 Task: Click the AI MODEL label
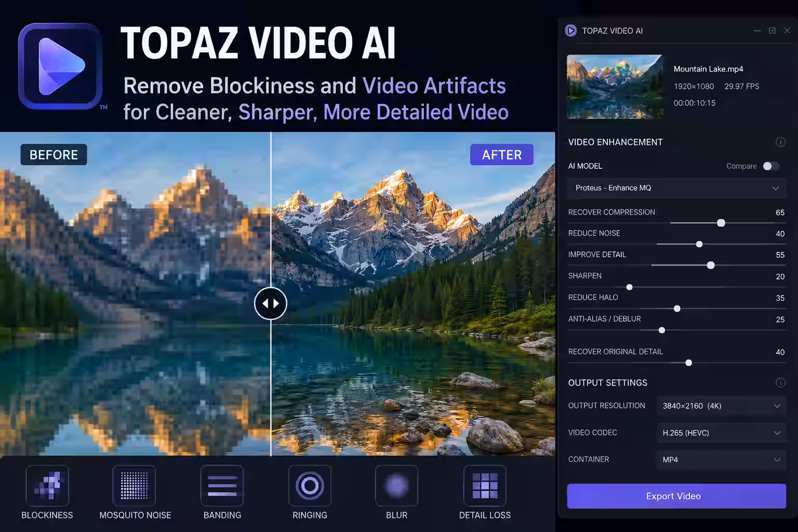tap(585, 166)
